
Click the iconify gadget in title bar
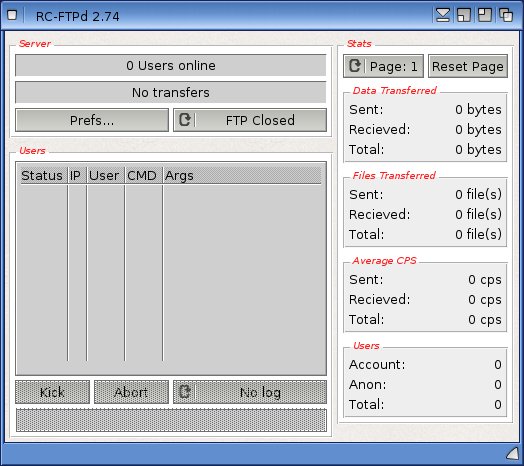click(x=443, y=15)
